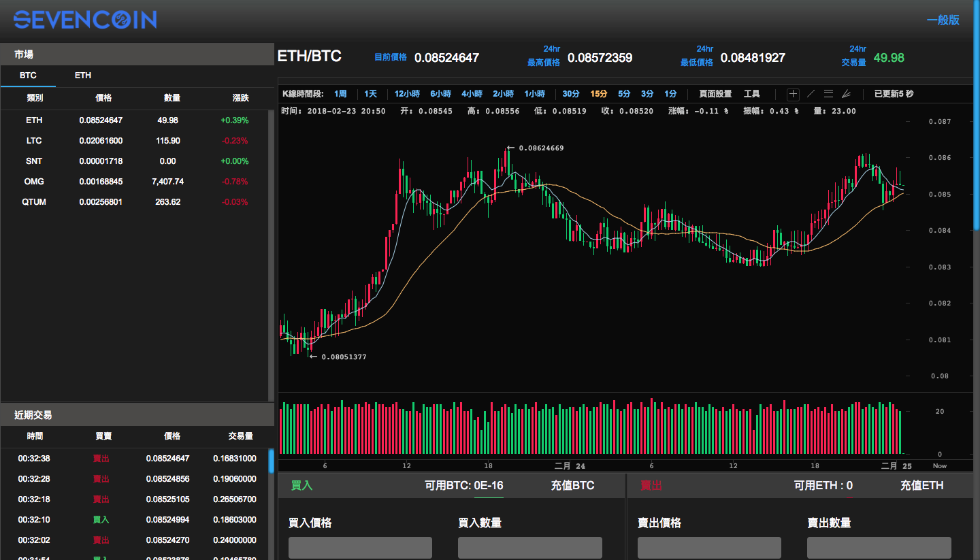Image resolution: width=980 pixels, height=560 pixels.
Task: Set K-line period to 1週
Action: [340, 94]
